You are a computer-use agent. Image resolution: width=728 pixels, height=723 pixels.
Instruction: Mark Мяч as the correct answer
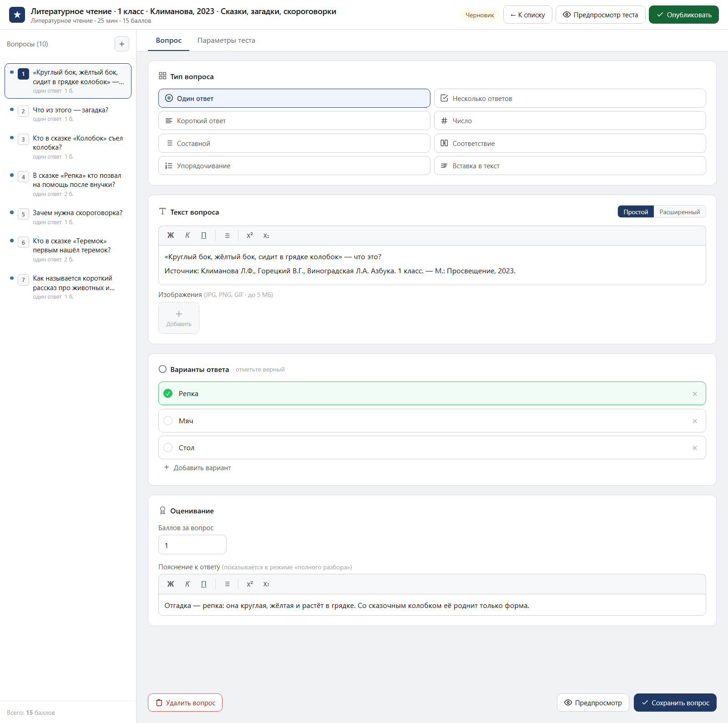[x=168, y=421]
